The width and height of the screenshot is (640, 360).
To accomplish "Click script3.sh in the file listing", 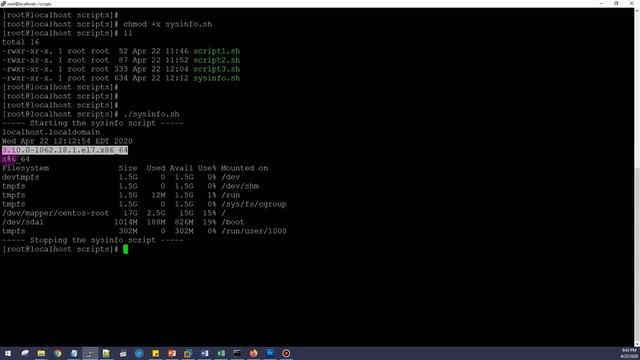I will pos(216,69).
